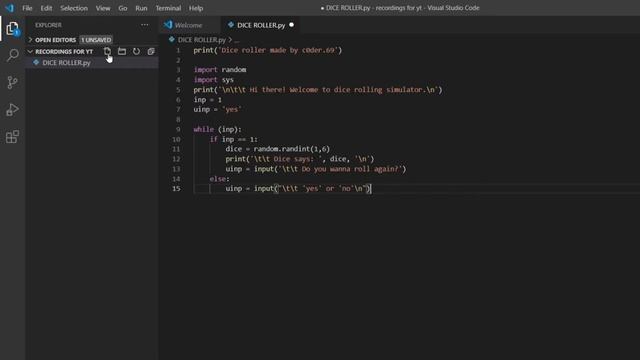The height and width of the screenshot is (360, 640).
Task: Click the 'import random' code line
Action: tap(220, 70)
